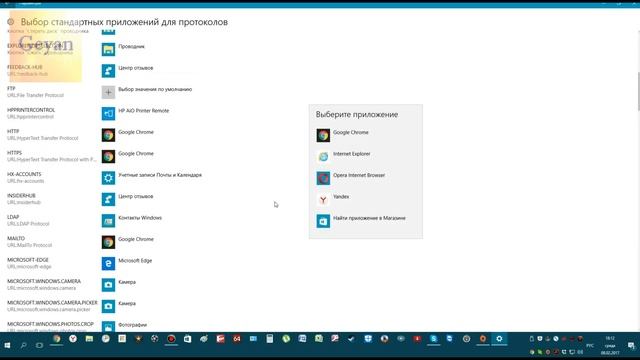Click the INSIDERHUB protocol name
Screen dimensions: 640x360
(21, 196)
